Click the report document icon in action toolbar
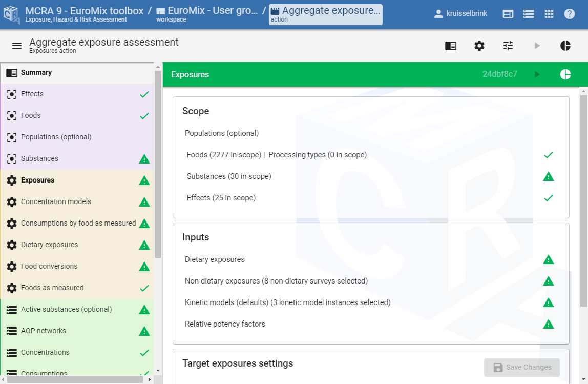Viewport: 588px width, 384px height. (450, 46)
